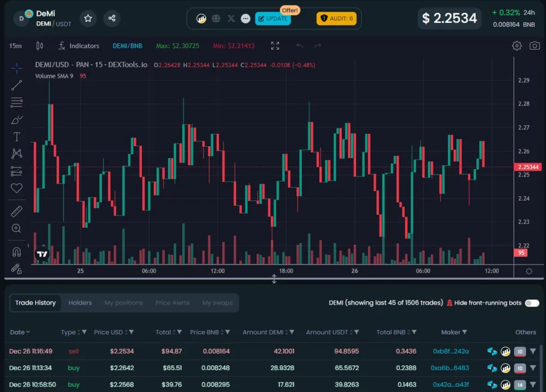
Task: Open price scale settings gear below the axis
Action: click(x=529, y=271)
